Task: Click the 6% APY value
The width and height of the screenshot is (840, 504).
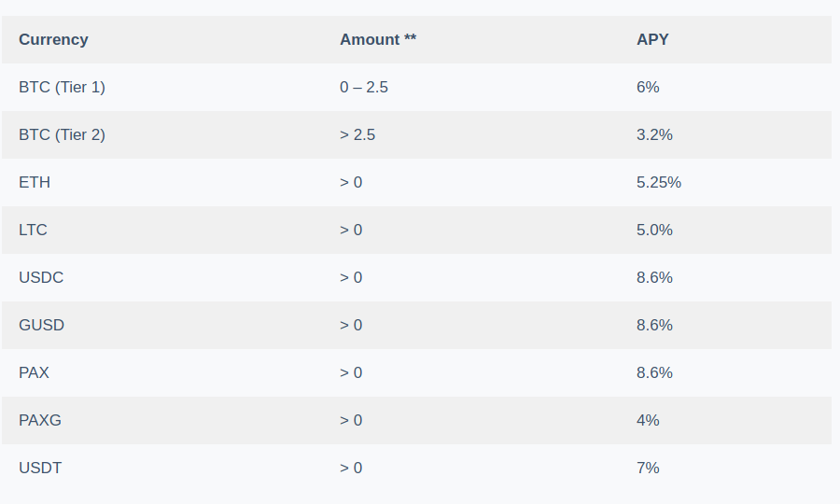Action: 648,87
